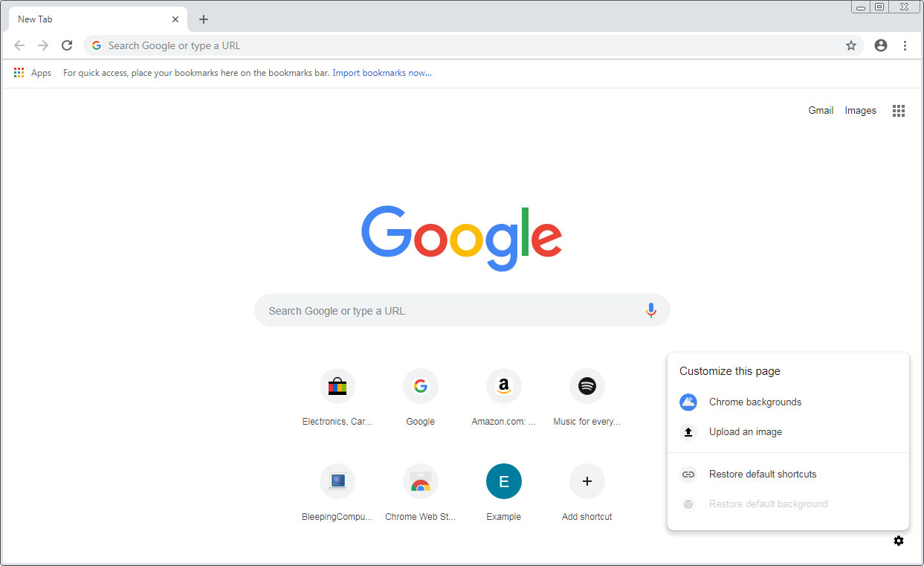The image size is (924, 566).
Task: Minimize the Chrome window
Action: click(x=861, y=7)
